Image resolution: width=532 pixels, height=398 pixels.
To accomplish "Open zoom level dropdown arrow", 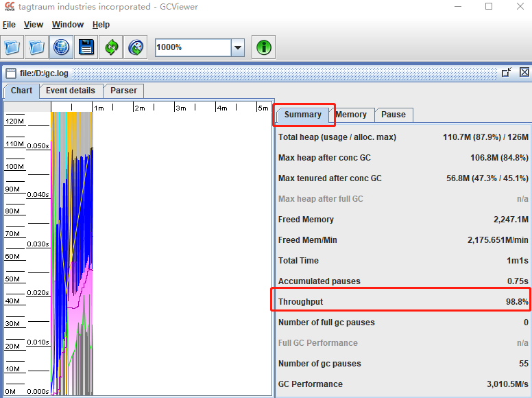I will 238,47.
